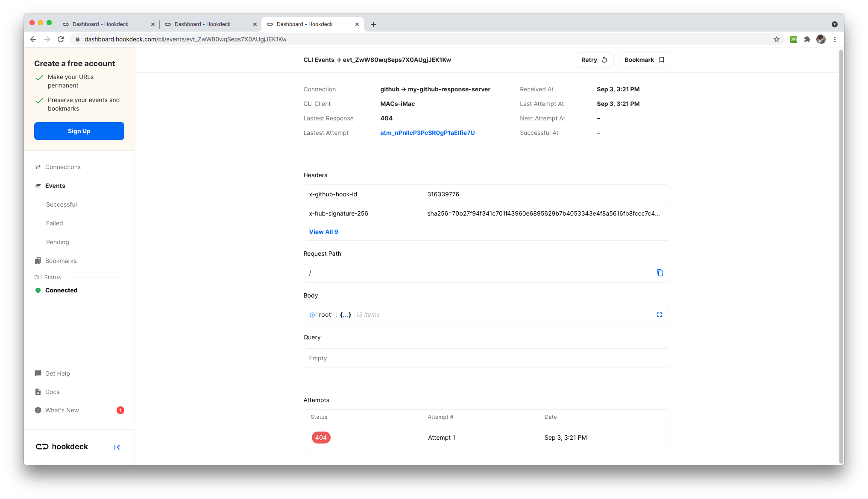Switch to the first Dashboard browser tab
This screenshot has width=868, height=499.
coord(100,24)
